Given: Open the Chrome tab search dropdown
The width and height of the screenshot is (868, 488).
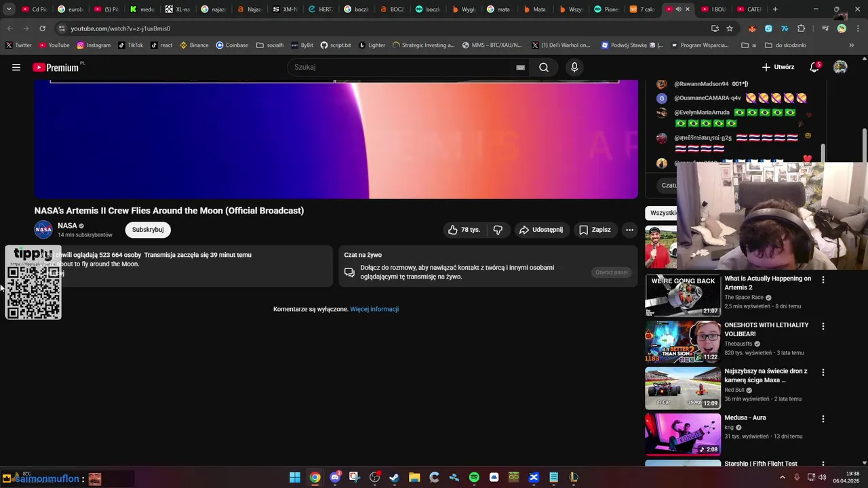Looking at the screenshot, I should tap(9, 9).
